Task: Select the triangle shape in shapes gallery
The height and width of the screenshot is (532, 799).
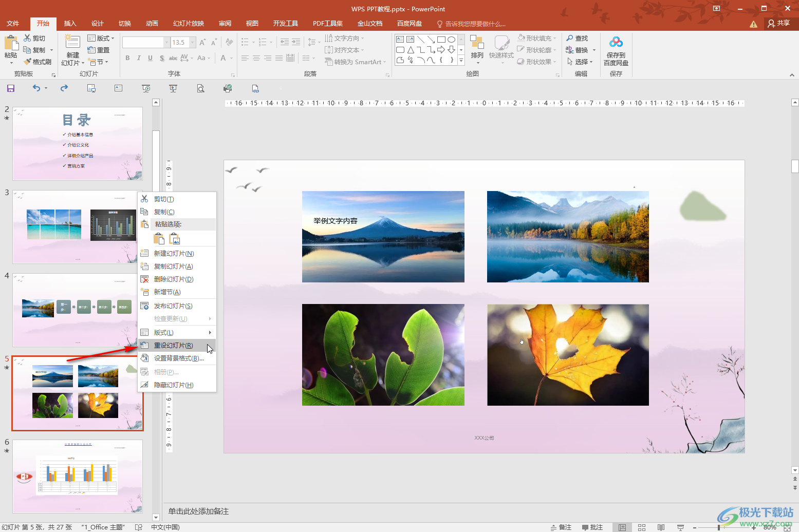Action: [x=411, y=50]
